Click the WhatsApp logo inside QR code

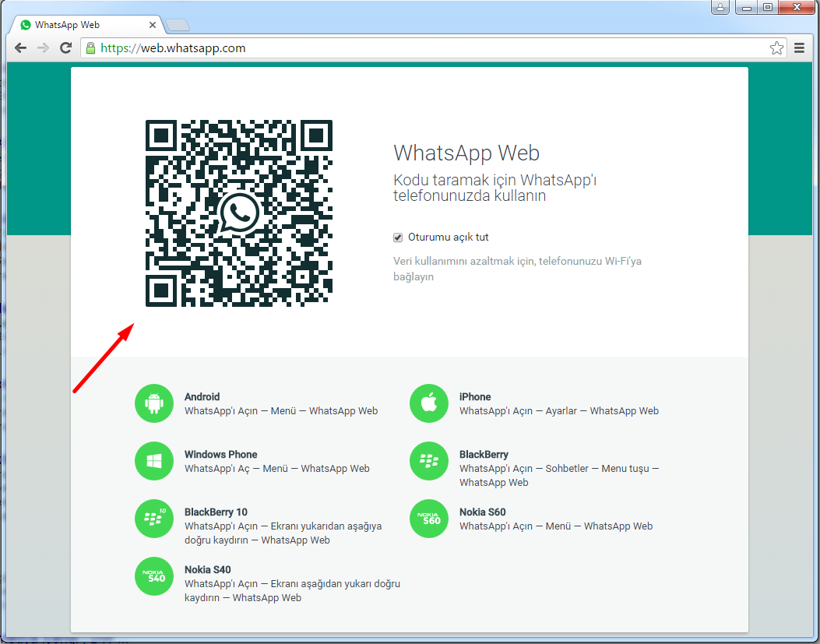pyautogui.click(x=239, y=213)
